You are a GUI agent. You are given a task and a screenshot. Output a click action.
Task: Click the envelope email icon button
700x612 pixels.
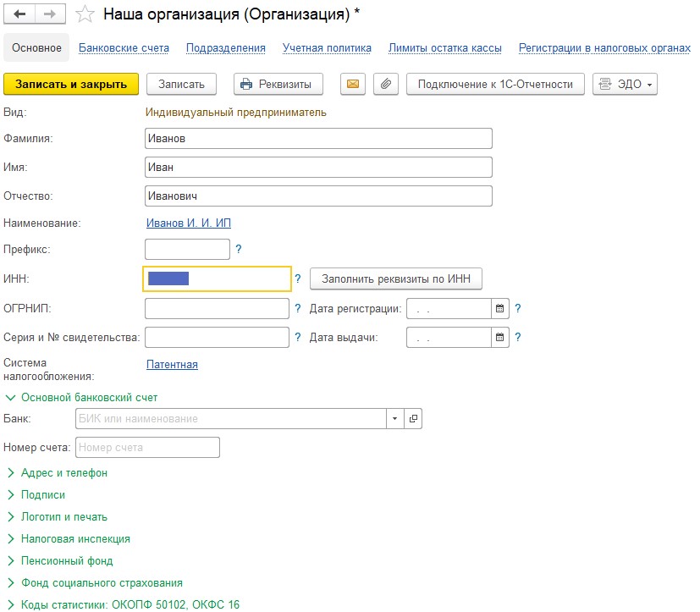point(352,84)
